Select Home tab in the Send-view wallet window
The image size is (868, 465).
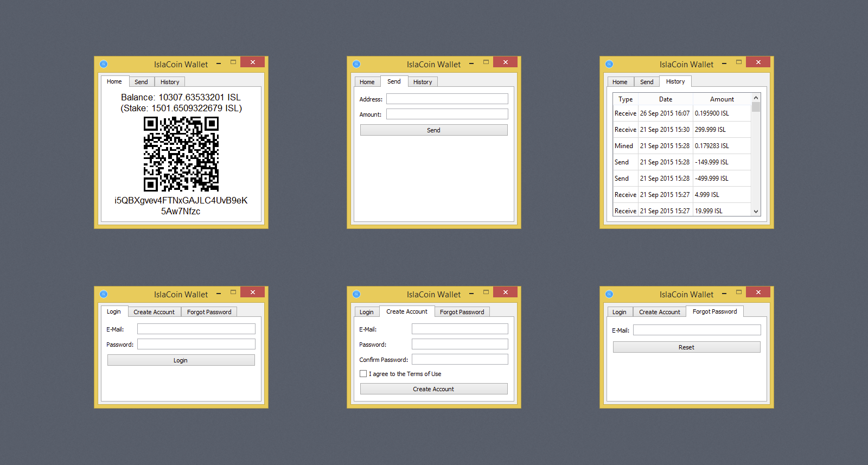click(367, 82)
